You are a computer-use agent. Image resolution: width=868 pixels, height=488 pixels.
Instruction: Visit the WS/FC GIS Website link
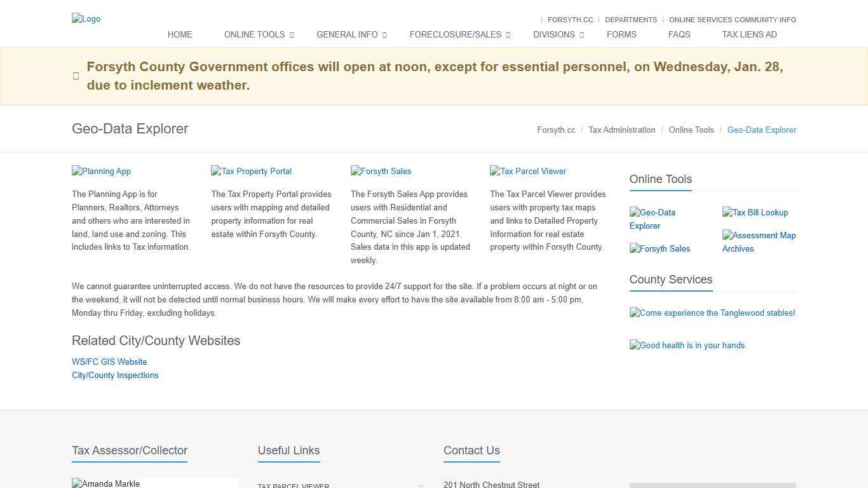[x=109, y=362]
